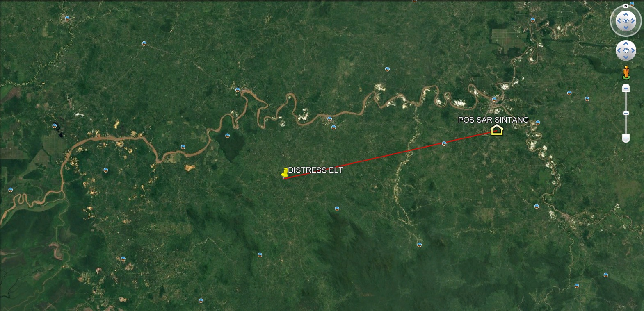
Task: Zoom out with the minus button
Action: click(626, 138)
